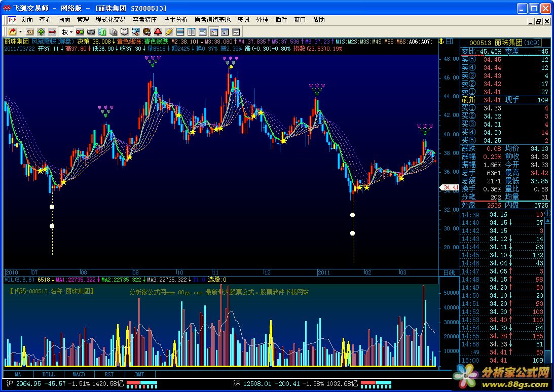Click the blue chart window toolbar icon

(x=202, y=32)
